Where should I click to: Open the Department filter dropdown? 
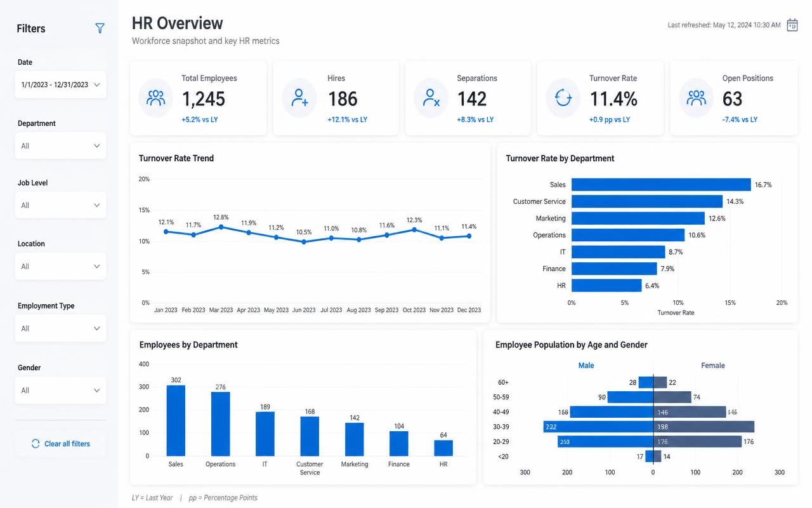[61, 145]
